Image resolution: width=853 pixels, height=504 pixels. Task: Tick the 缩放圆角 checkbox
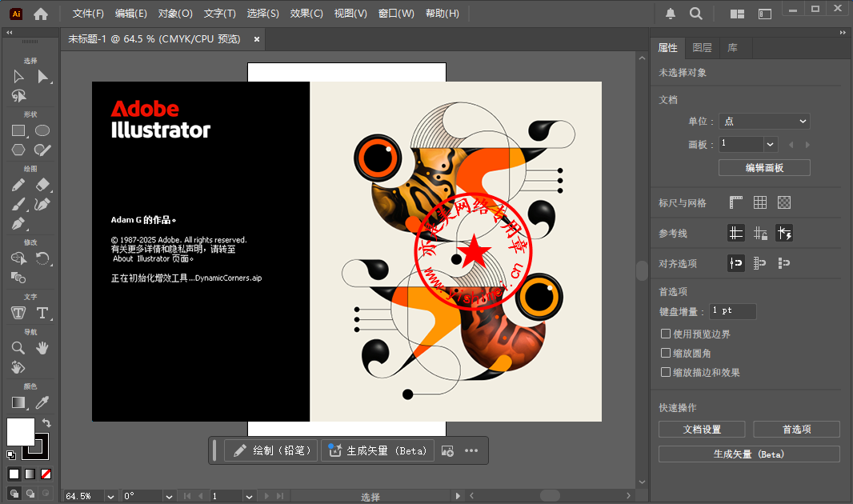[x=665, y=353]
